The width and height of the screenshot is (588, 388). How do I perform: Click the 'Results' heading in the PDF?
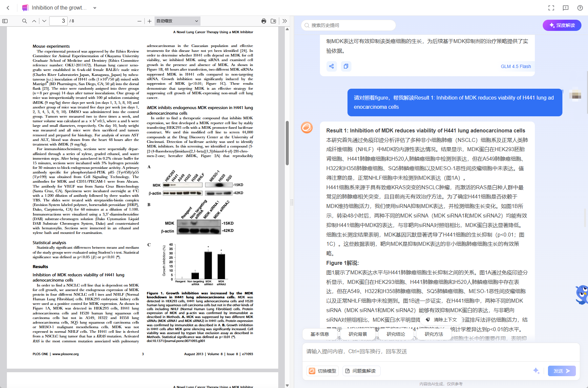[40, 267]
